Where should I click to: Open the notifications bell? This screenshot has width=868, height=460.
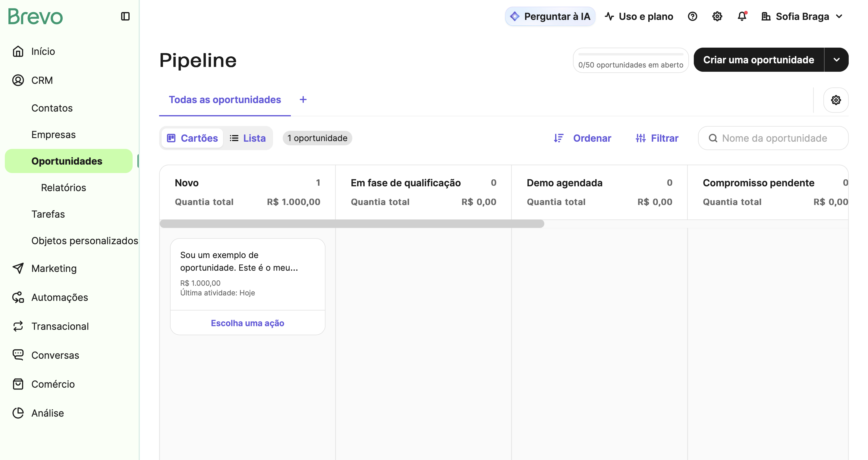(742, 16)
